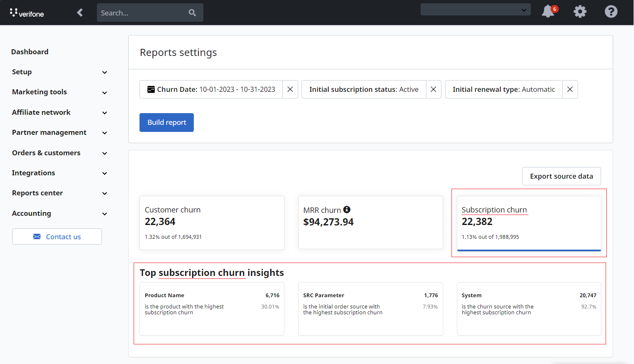This screenshot has height=364, width=634.
Task: Click the Verifone logo
Action: [27, 12]
